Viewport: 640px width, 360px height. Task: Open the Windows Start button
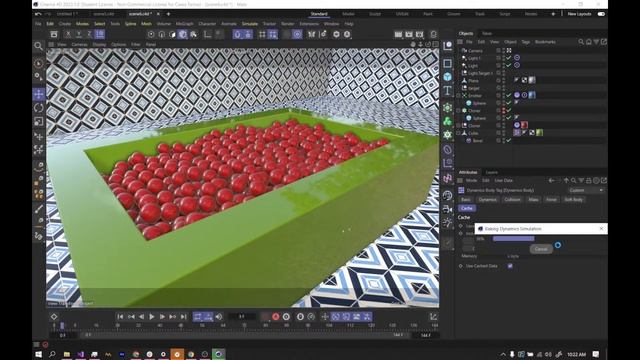point(39,354)
